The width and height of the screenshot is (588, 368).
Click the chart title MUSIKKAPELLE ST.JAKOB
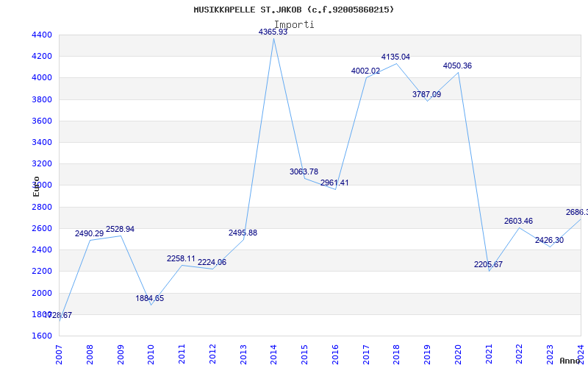[x=293, y=10]
